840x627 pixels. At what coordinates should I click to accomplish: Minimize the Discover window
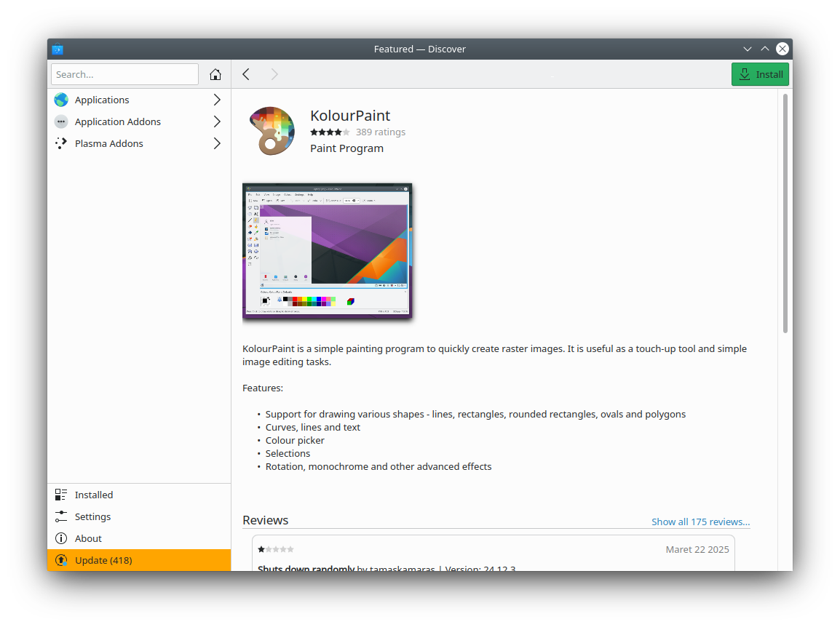[x=748, y=49]
